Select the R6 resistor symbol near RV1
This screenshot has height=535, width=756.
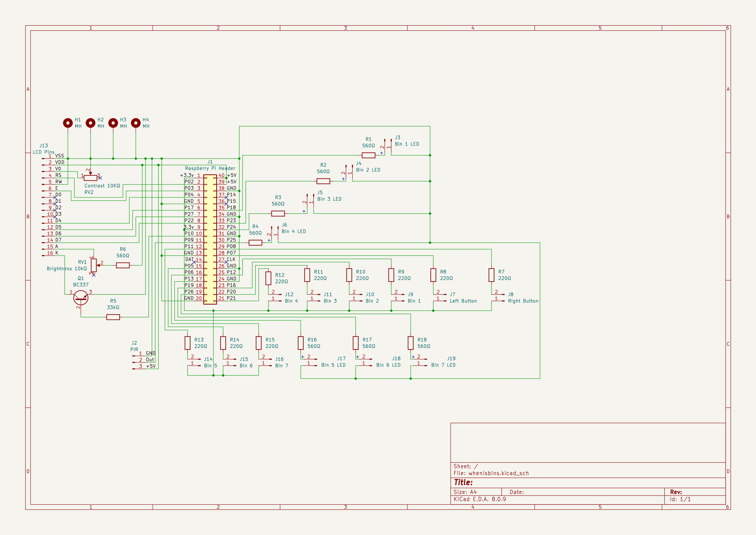coord(123,265)
